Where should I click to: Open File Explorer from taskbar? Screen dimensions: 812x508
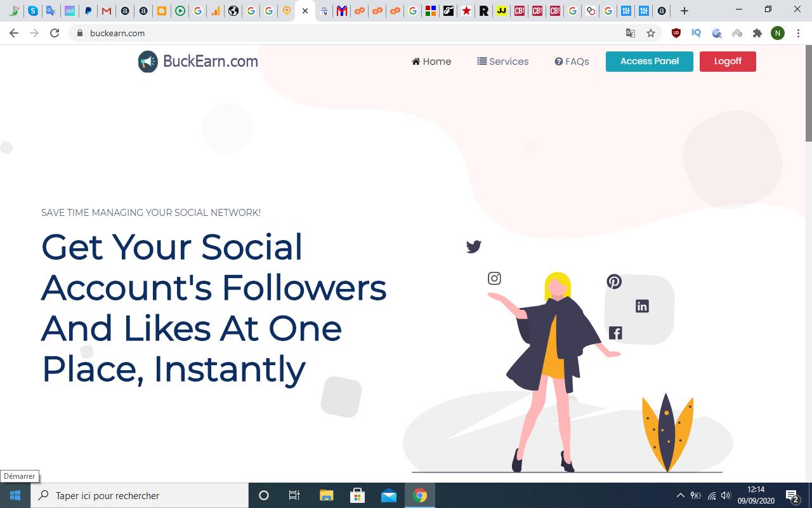pos(326,495)
